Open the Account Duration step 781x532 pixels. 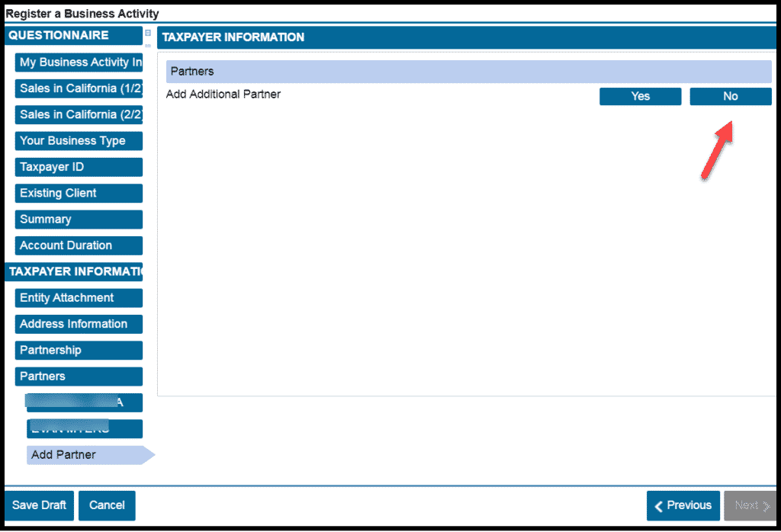coord(79,245)
